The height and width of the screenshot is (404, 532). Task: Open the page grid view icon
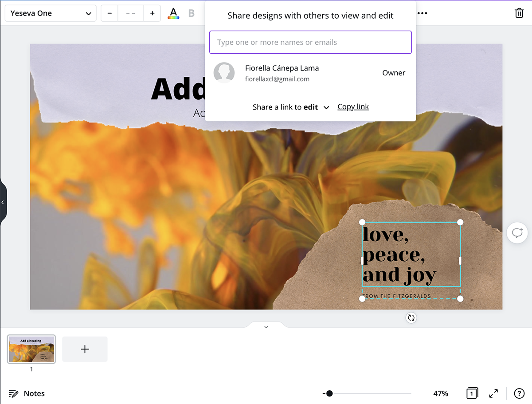472,393
